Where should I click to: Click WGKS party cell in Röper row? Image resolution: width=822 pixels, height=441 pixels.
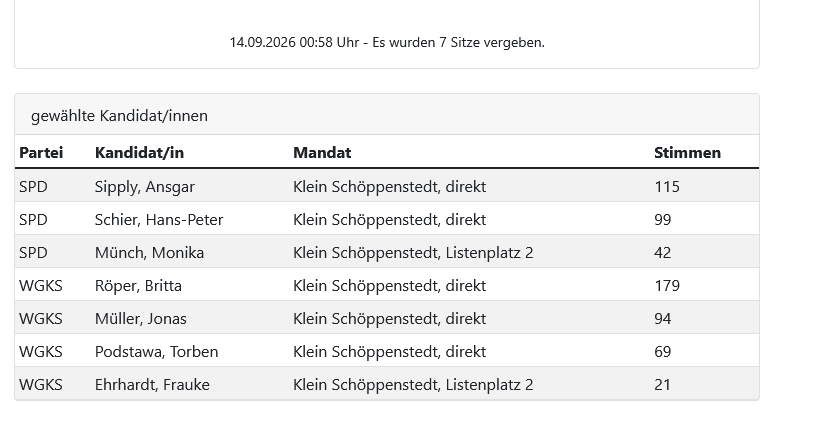[41, 286]
